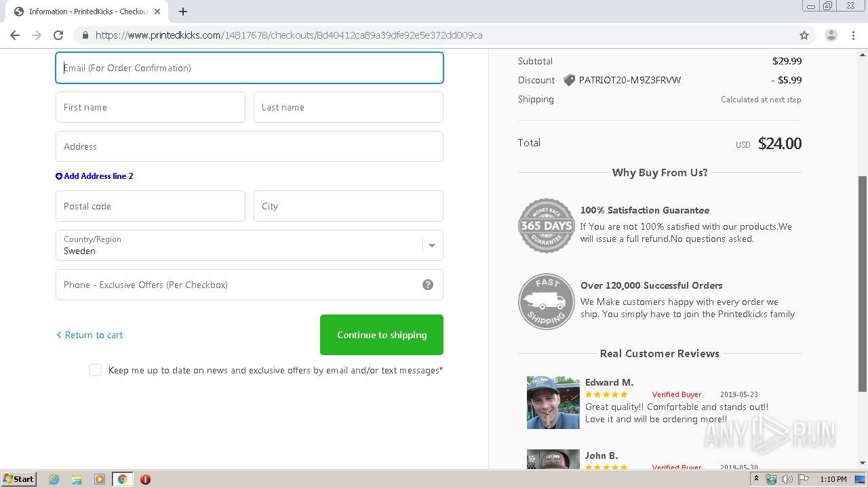Click the taskbar clock showing 1:10 PM
Screen dimensions: 868x488
point(833,479)
